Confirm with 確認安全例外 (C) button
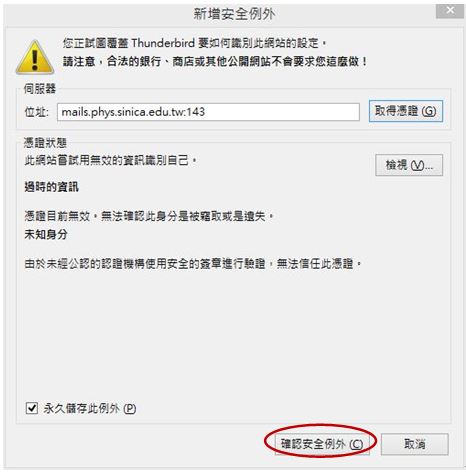This screenshot has width=466, height=472. point(322,444)
